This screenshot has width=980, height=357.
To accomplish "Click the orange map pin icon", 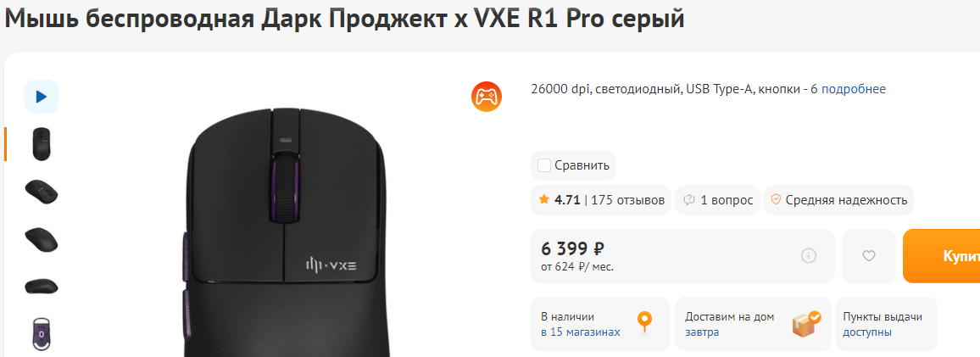I will [x=645, y=321].
